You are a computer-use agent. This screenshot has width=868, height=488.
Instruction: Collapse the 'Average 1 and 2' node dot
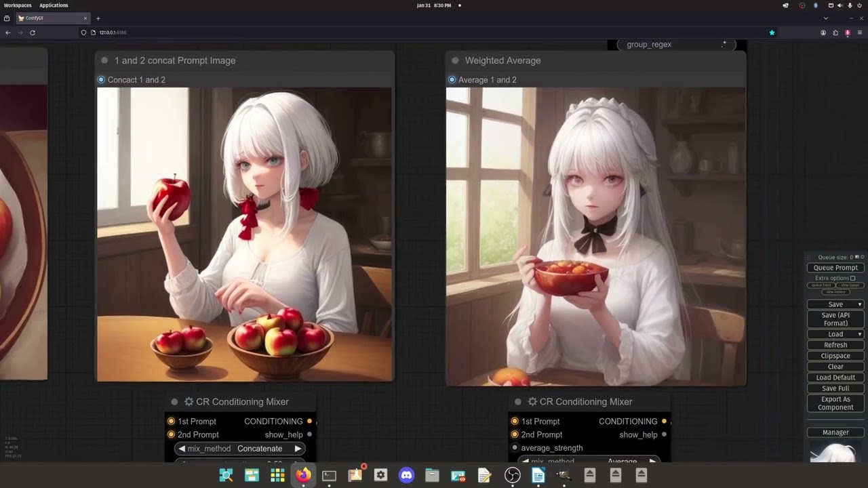(x=452, y=80)
